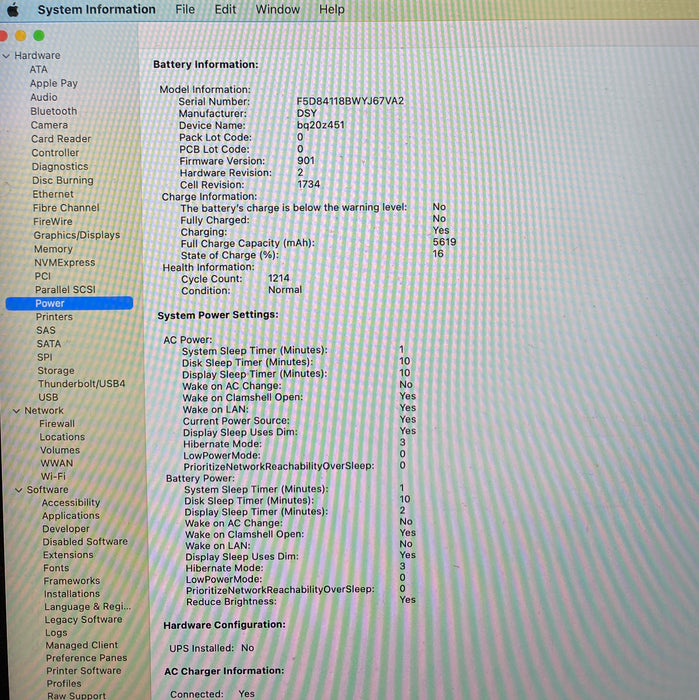Open the Apple menu
The width and height of the screenshot is (699, 700).
tap(13, 9)
